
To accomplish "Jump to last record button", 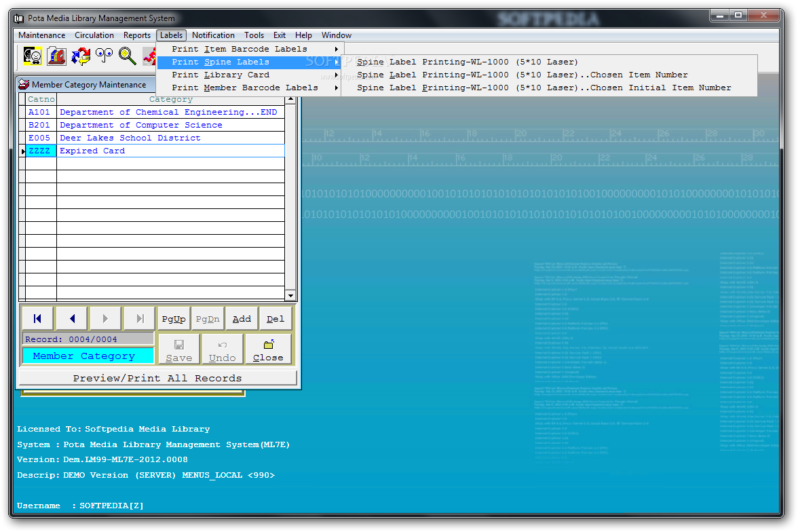I will (140, 319).
